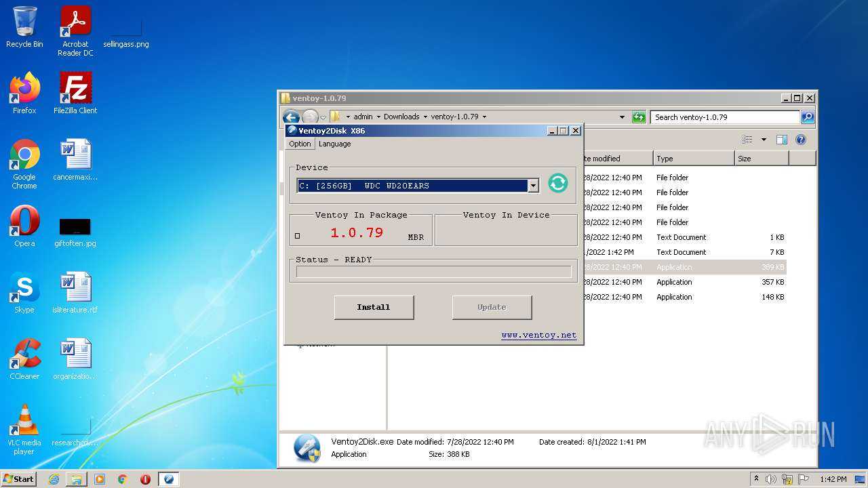
Task: Open the Option menu
Action: pyautogui.click(x=300, y=144)
